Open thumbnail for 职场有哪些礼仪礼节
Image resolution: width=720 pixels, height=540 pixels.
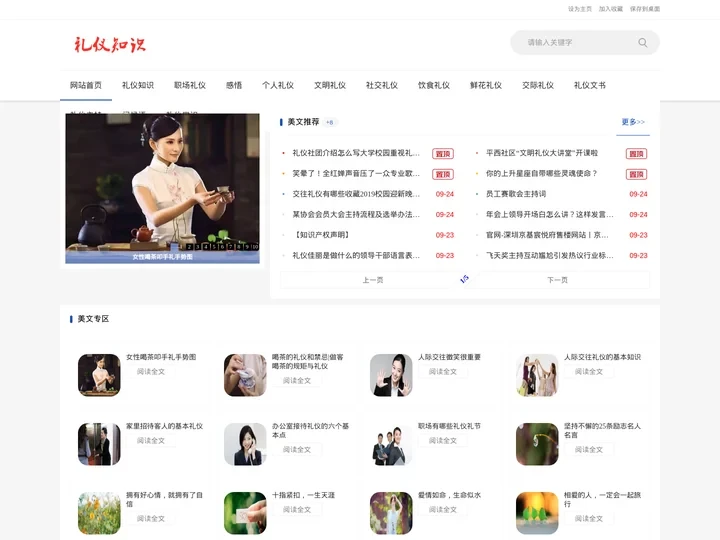pyautogui.click(x=391, y=444)
